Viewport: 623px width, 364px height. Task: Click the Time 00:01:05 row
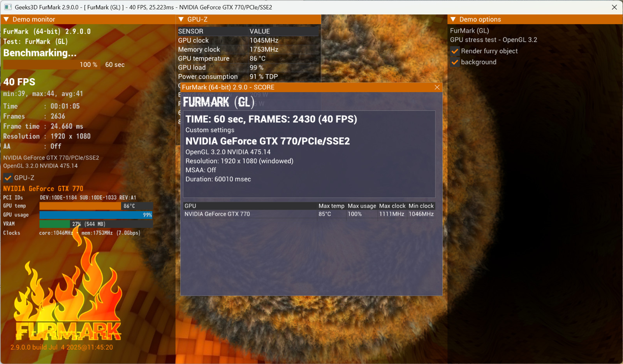click(x=41, y=106)
